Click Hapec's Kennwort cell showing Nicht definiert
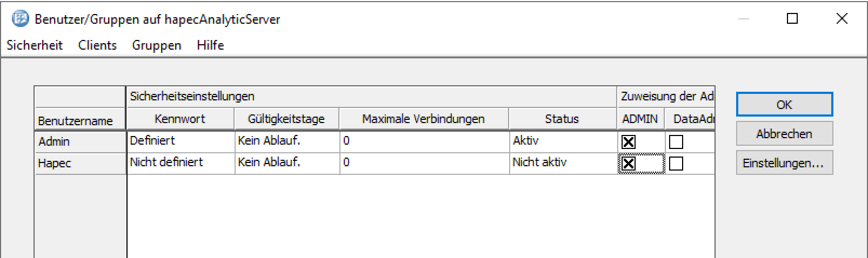Viewport: 868px width, 258px height. click(x=181, y=163)
